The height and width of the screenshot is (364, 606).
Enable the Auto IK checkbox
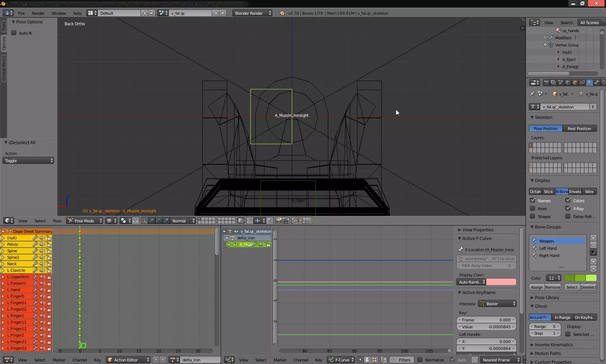(x=14, y=33)
